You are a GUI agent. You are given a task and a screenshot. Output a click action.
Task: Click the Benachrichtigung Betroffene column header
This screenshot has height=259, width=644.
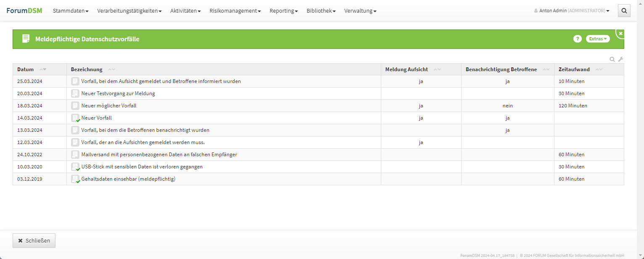point(508,69)
